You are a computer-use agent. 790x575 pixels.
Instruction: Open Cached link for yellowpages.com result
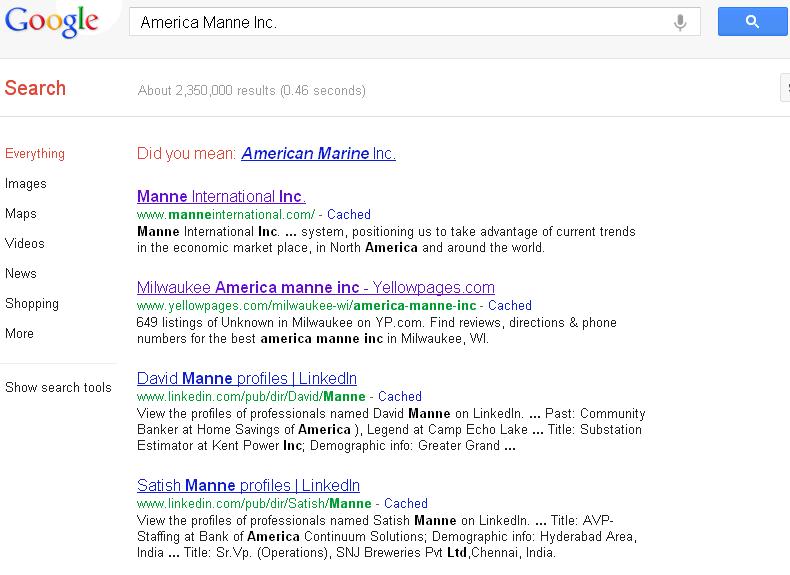pyautogui.click(x=509, y=306)
